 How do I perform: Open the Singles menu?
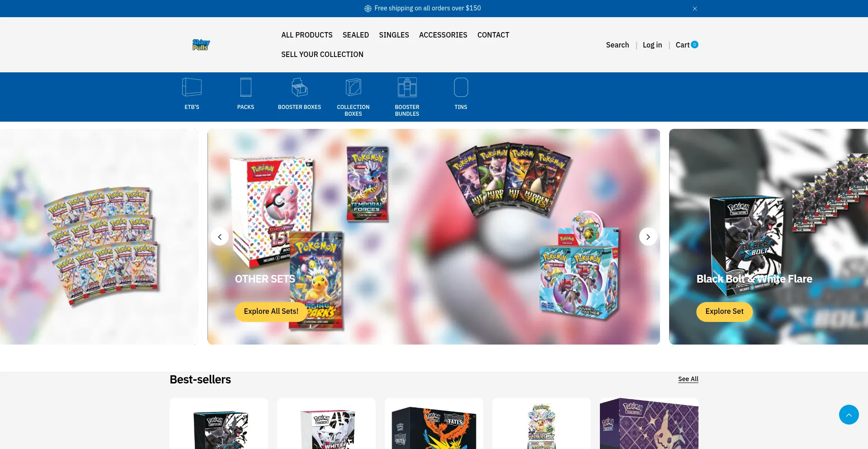pos(394,35)
